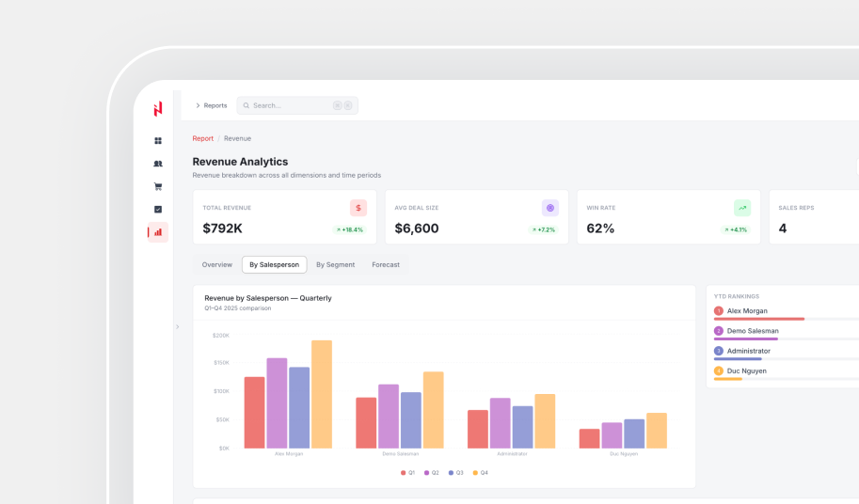Click Demo Salesman in YTD Rankings
Screen dimensions: 859x504
pyautogui.click(x=753, y=331)
